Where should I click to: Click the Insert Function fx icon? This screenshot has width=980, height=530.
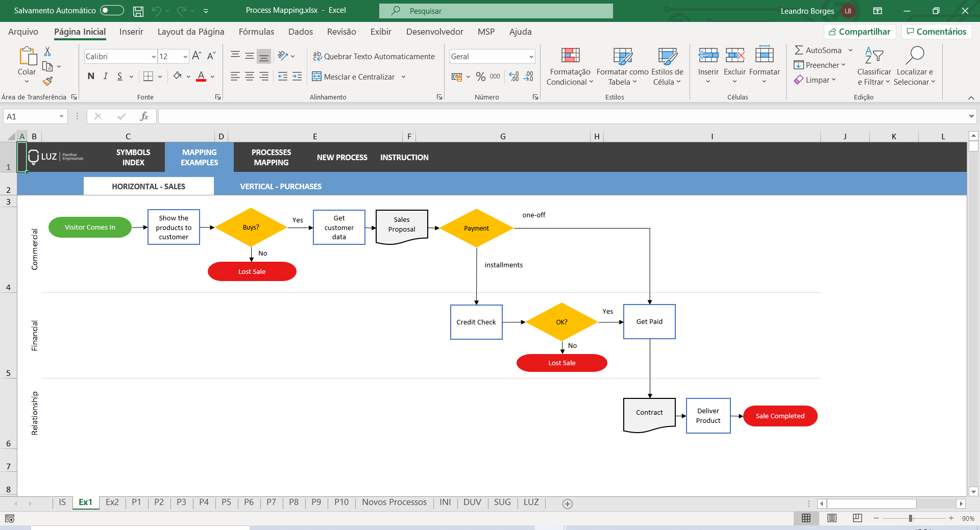tap(144, 116)
